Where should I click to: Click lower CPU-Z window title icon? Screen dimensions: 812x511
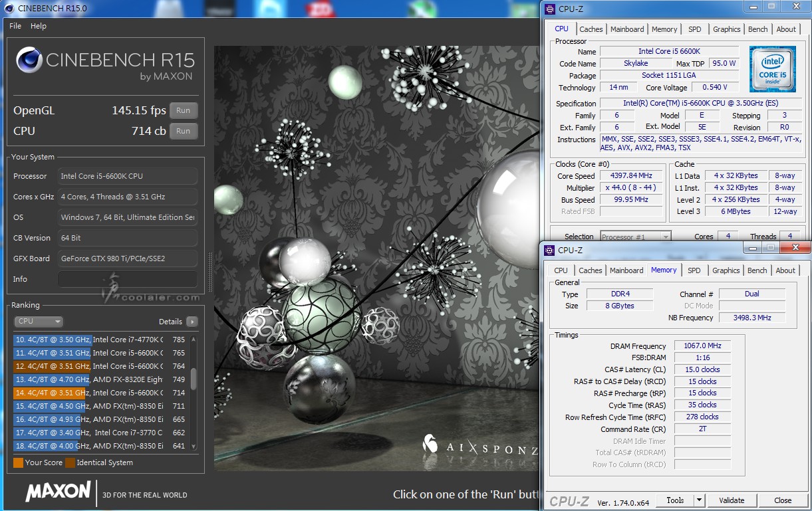point(549,250)
